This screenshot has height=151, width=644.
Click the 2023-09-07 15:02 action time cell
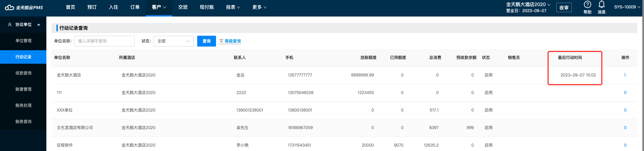click(x=578, y=75)
